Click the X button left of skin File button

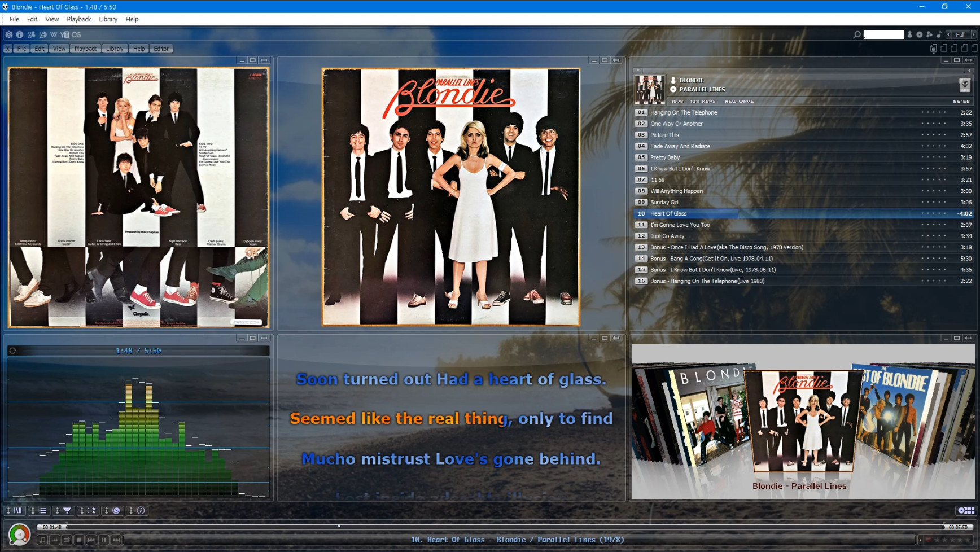point(7,49)
